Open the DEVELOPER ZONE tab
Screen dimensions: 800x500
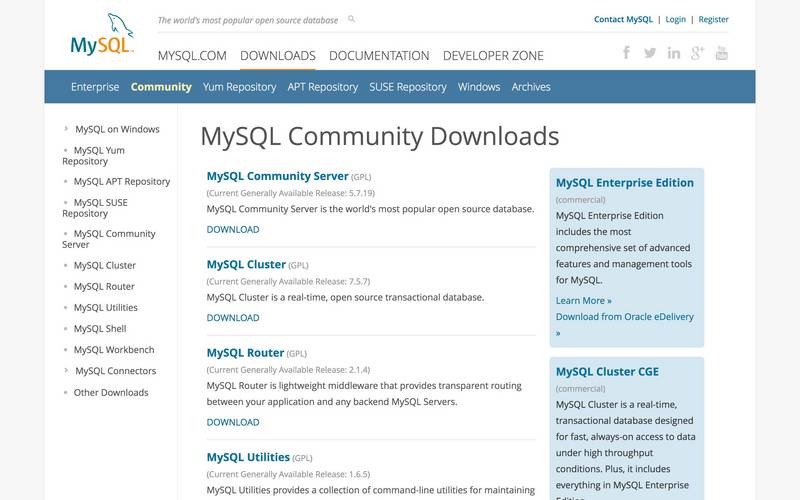click(x=493, y=56)
